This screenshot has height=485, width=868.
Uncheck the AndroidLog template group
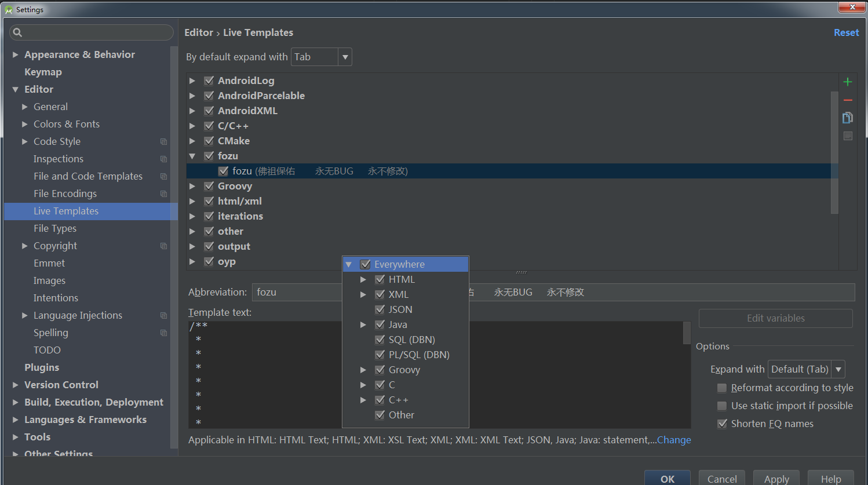[209, 81]
